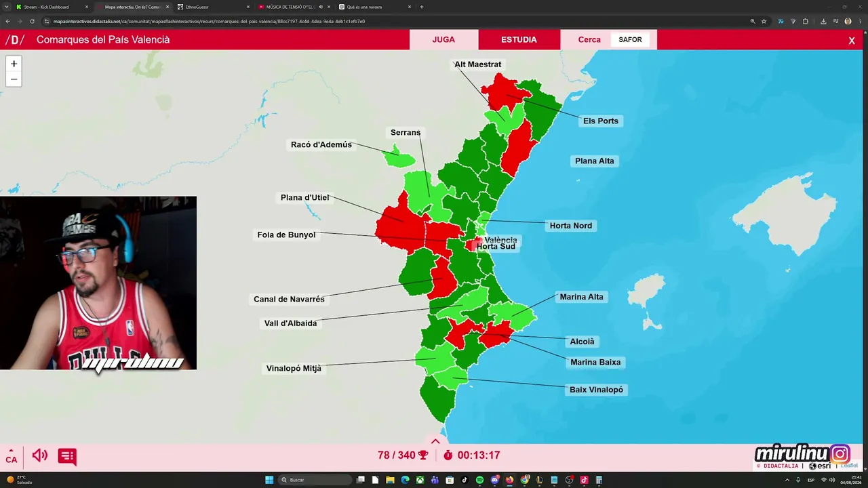This screenshot has height=488, width=868.
Task: Open File Explorer from taskbar
Action: point(390,480)
